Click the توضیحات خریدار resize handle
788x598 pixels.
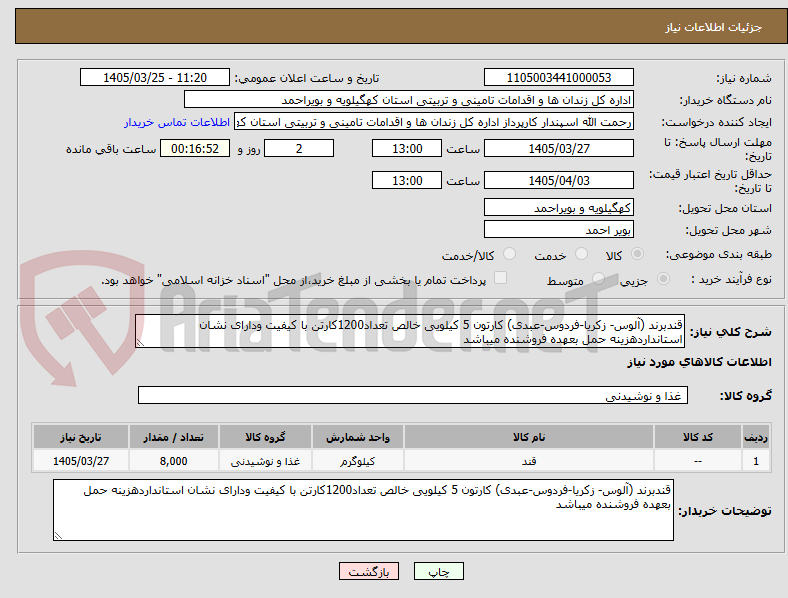(58, 536)
